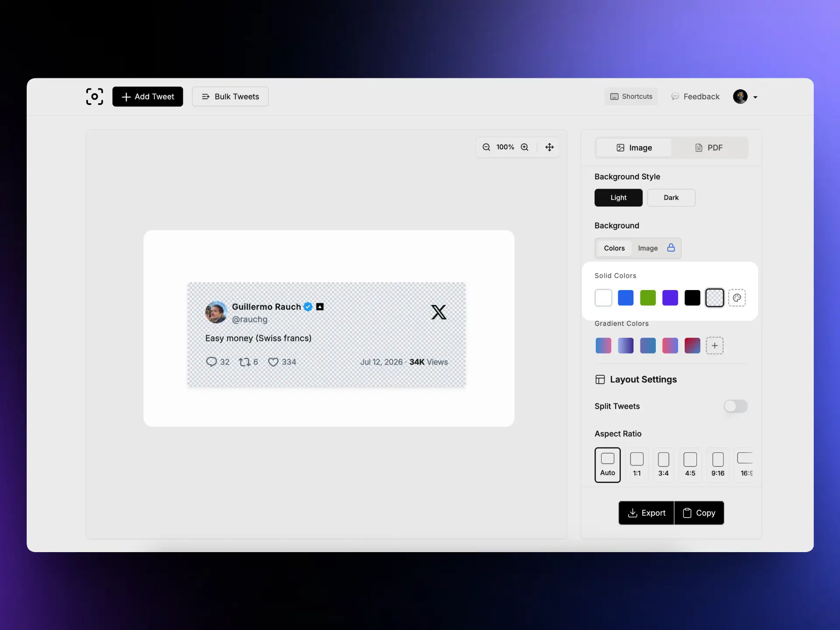Activate the pan/move canvas tool

(549, 147)
